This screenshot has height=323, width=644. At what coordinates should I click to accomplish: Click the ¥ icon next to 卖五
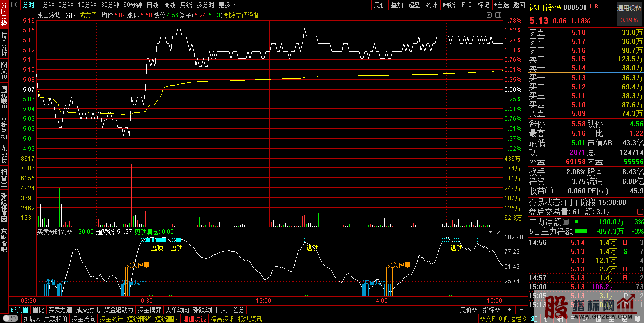[x=548, y=33]
